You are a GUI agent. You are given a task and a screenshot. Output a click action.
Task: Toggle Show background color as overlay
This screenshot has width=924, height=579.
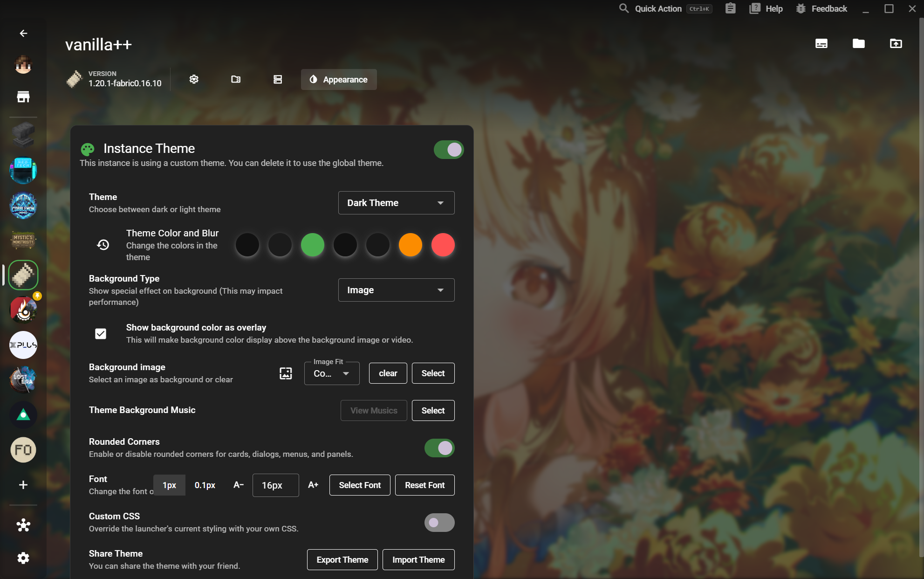point(101,334)
